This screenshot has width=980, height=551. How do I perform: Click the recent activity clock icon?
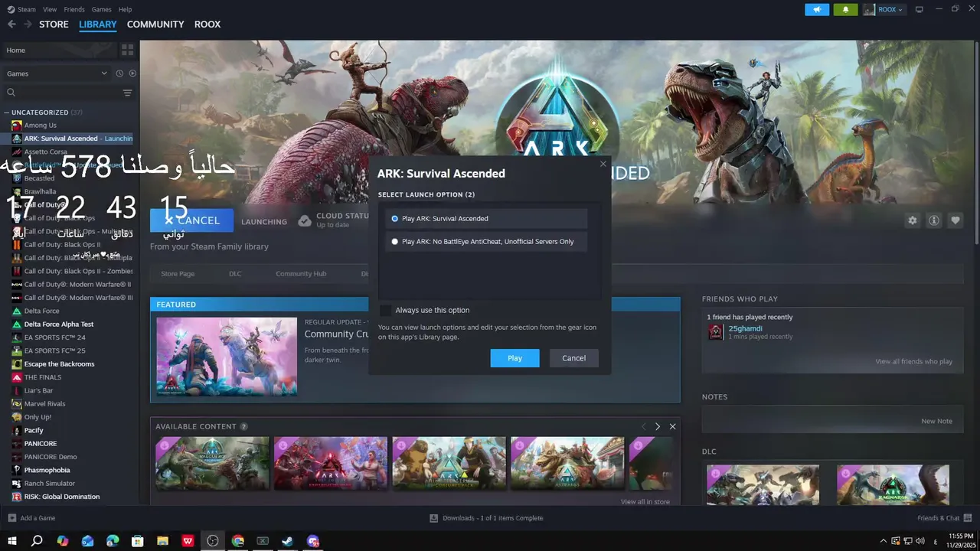[x=119, y=73]
